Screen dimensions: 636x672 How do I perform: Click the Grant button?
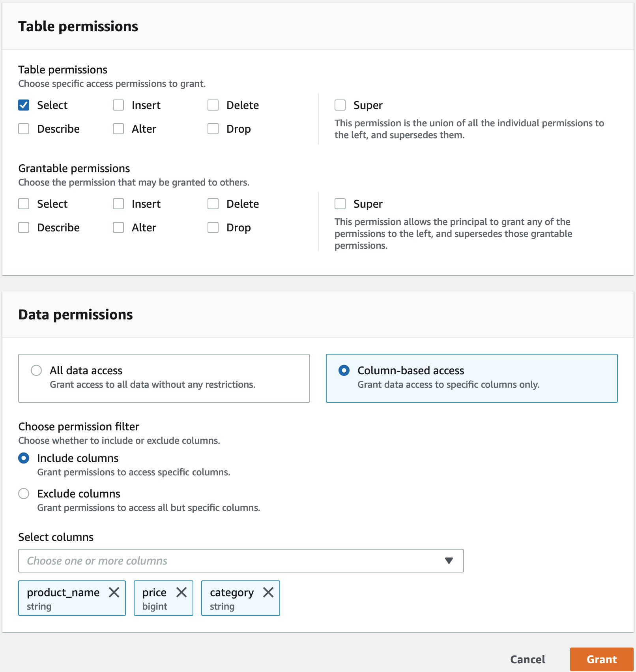pos(600,659)
